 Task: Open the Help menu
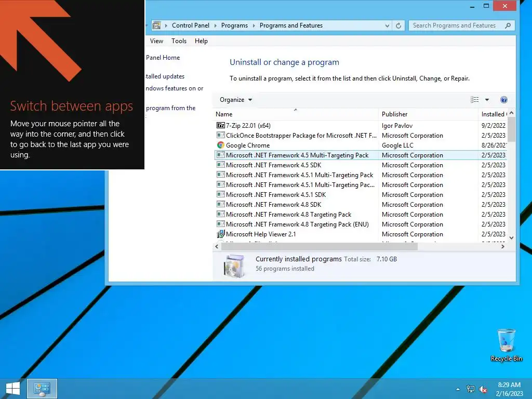(201, 41)
